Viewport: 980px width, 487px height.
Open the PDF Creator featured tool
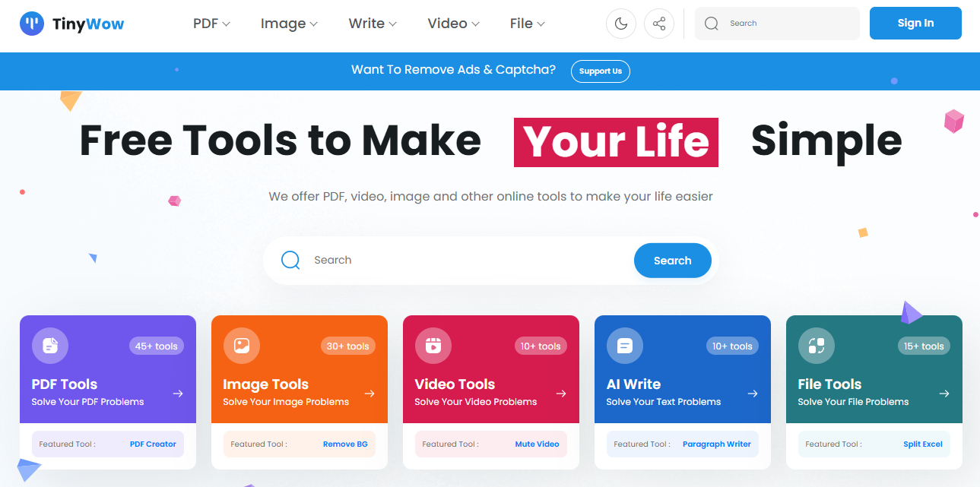(x=153, y=444)
